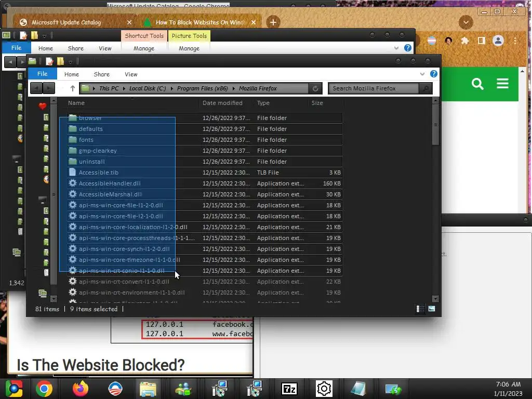Screen dimensions: 532x399
Task: Sort file list by Size column header
Action: click(x=317, y=103)
